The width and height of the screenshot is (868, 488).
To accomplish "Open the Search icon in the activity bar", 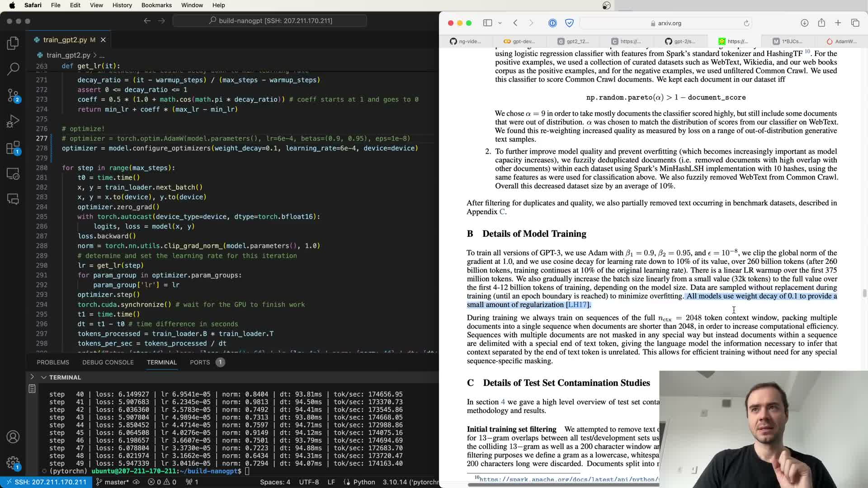I will [x=13, y=69].
